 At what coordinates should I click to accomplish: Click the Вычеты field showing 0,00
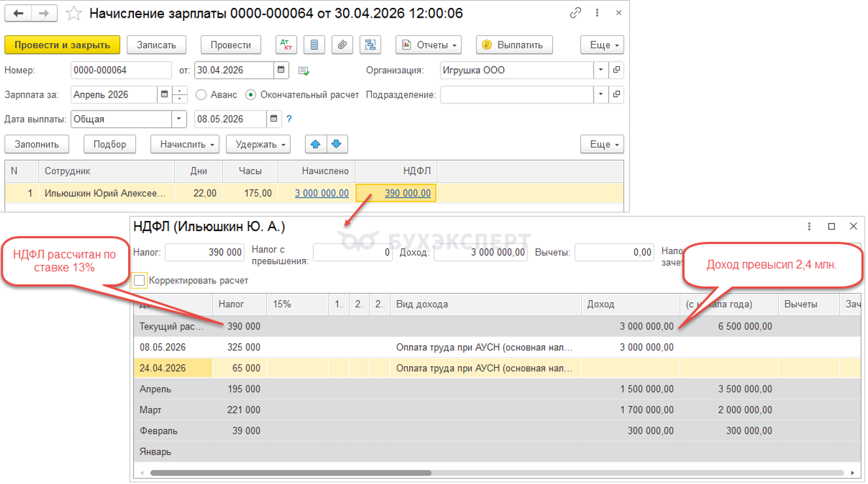coord(615,252)
